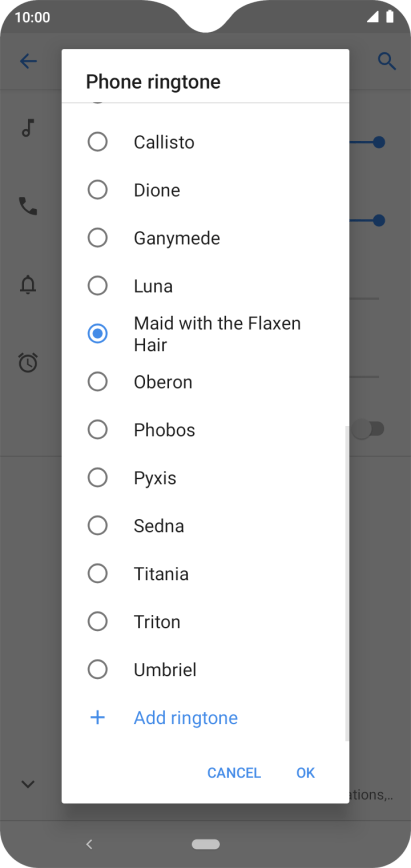
Task: Tap the plus icon beside Add ringtone
Action: click(x=97, y=717)
